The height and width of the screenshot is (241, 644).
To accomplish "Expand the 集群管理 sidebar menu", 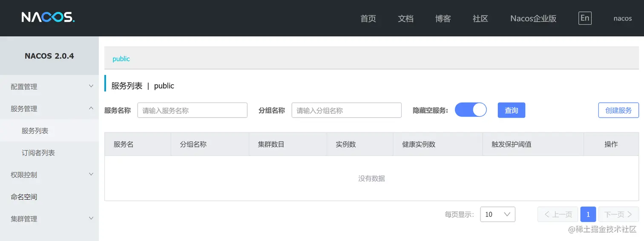I will point(49,219).
